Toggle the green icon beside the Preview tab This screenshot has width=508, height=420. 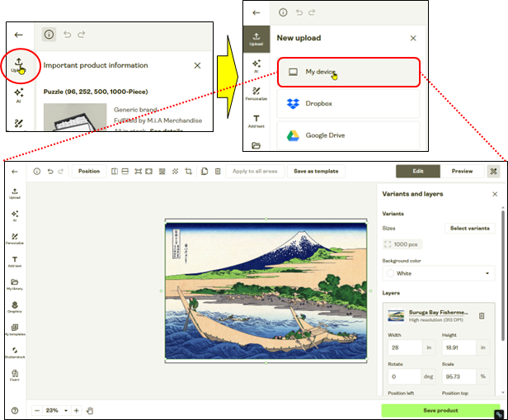[x=493, y=172]
